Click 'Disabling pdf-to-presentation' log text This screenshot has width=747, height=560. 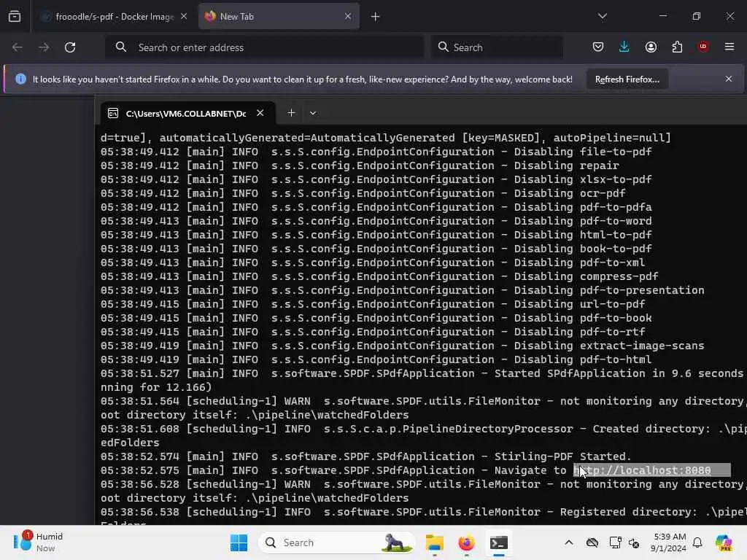[x=609, y=290]
